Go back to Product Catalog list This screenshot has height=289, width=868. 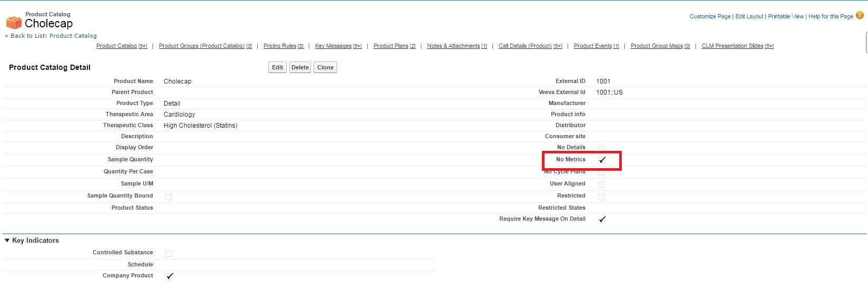click(x=53, y=36)
